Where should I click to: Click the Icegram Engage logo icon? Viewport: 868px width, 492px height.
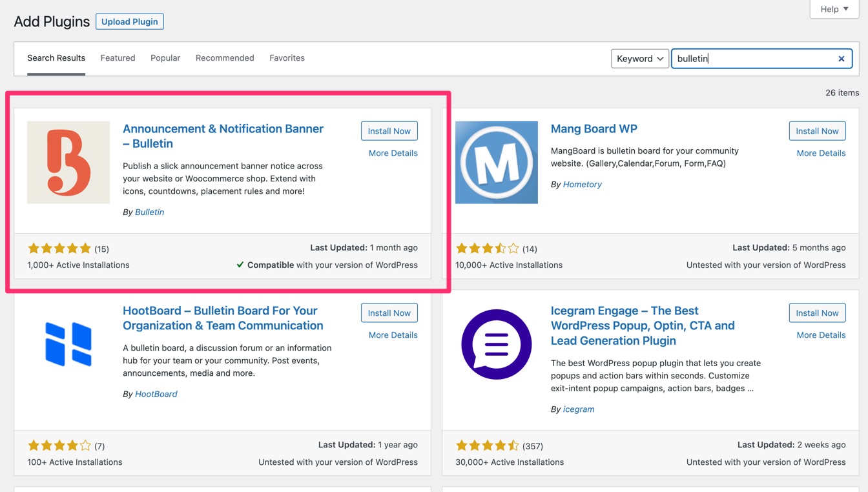497,344
